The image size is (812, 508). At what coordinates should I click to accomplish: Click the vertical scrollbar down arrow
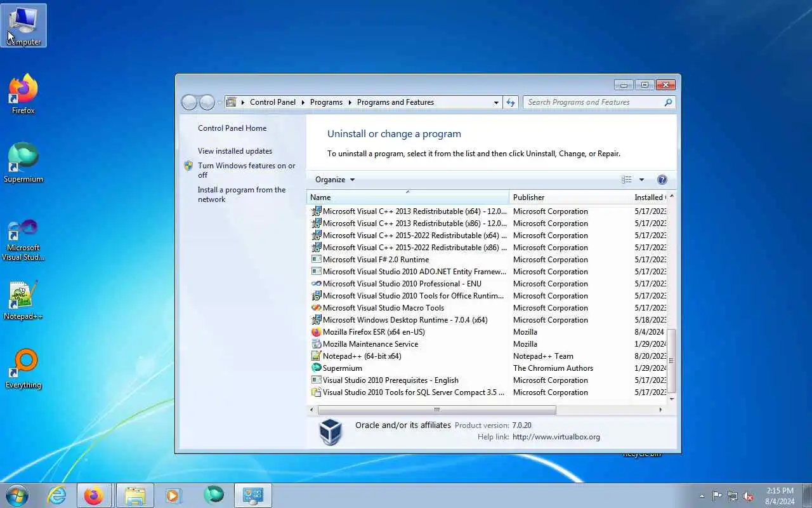click(672, 399)
